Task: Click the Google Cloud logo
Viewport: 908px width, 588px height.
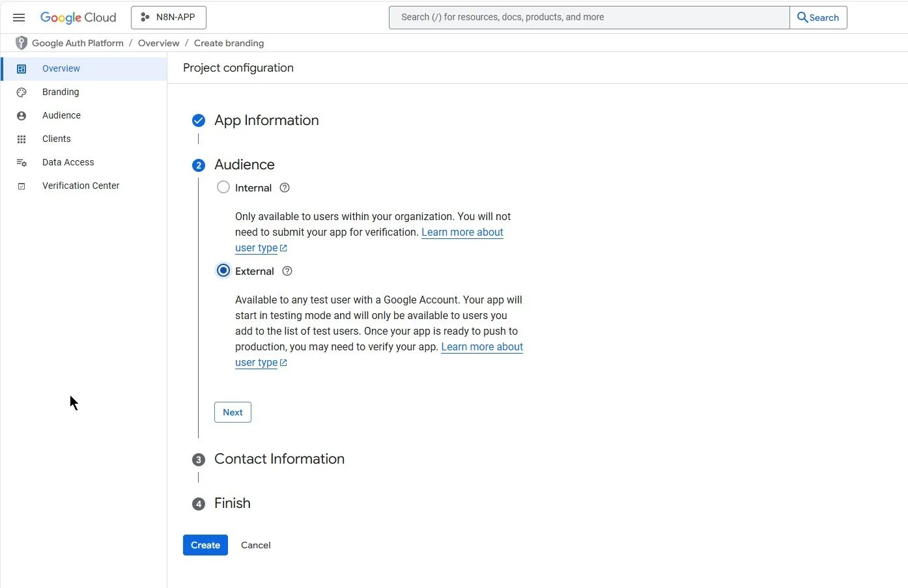Action: click(x=78, y=18)
